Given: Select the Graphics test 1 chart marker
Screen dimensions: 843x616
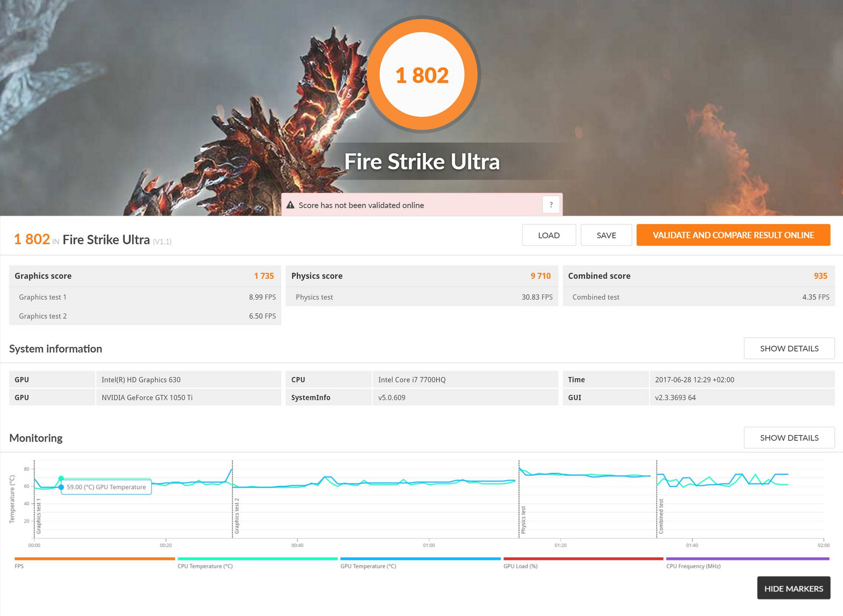Looking at the screenshot, I should coord(39,516).
